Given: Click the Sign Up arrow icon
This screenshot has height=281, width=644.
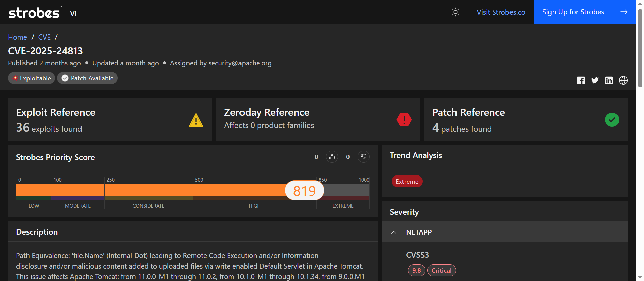Looking at the screenshot, I should 624,12.
